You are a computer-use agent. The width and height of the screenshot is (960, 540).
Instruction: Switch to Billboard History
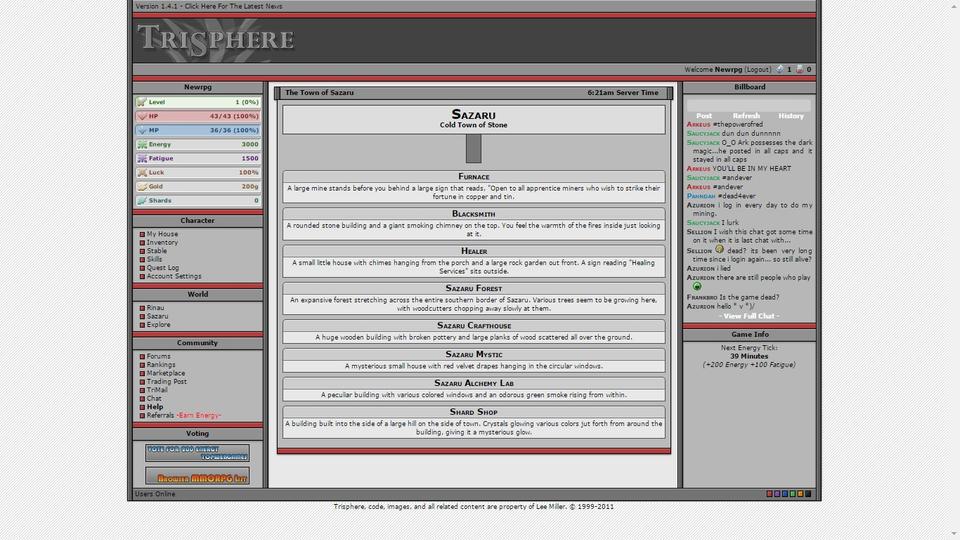(x=791, y=116)
